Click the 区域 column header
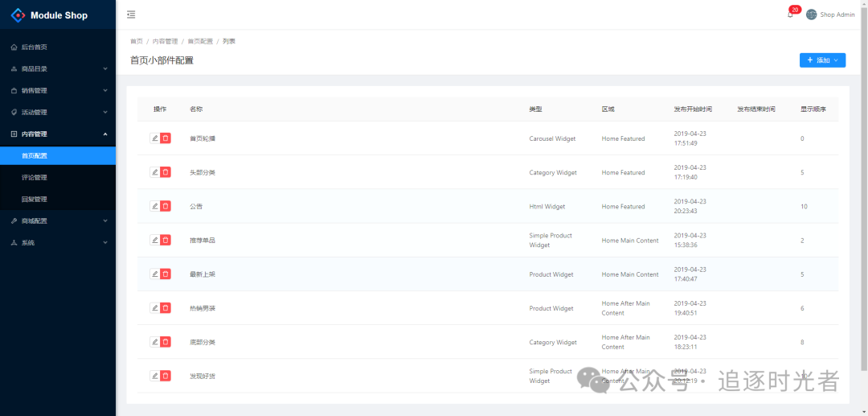 [x=608, y=109]
